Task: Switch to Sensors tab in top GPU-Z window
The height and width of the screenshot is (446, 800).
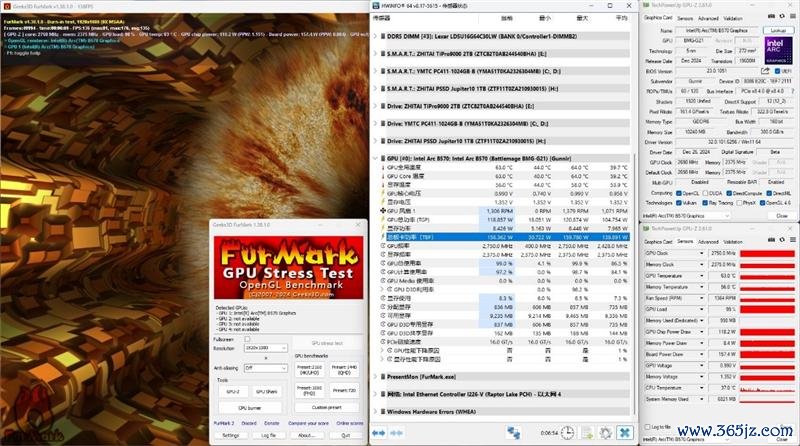Action: pyautogui.click(x=685, y=18)
